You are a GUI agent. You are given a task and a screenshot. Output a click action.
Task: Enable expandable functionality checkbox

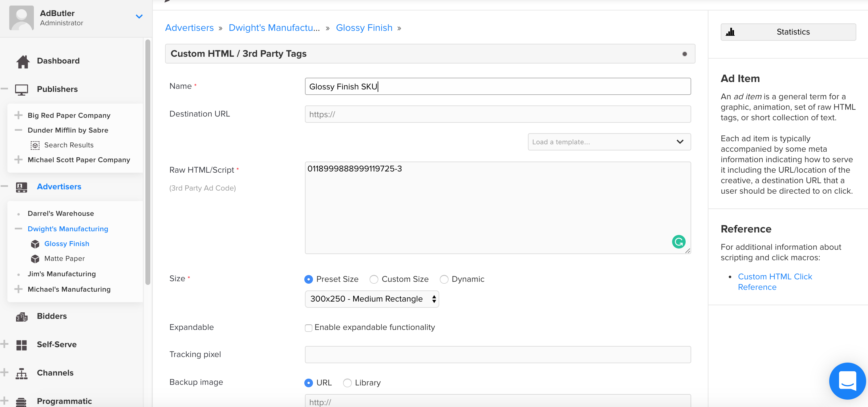click(x=309, y=327)
